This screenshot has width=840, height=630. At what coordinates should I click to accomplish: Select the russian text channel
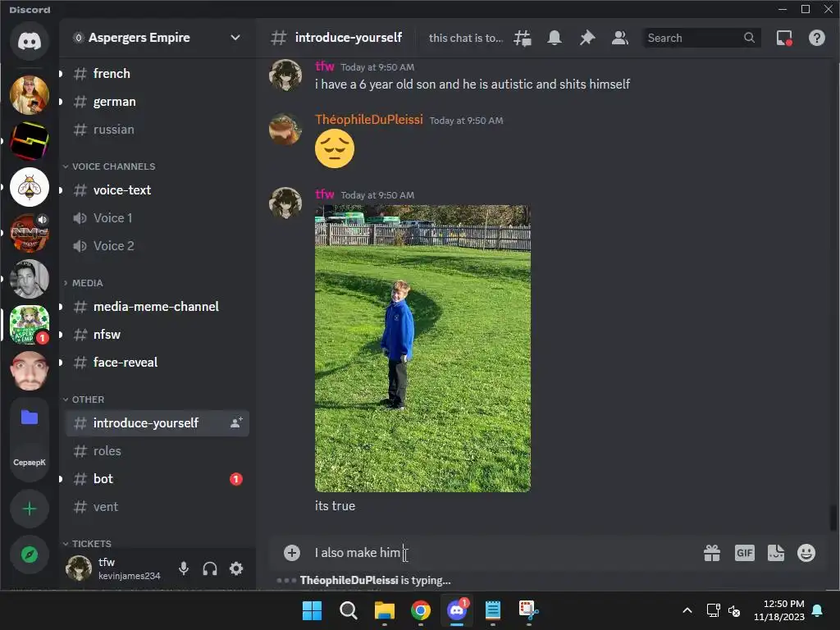[x=156, y=129]
